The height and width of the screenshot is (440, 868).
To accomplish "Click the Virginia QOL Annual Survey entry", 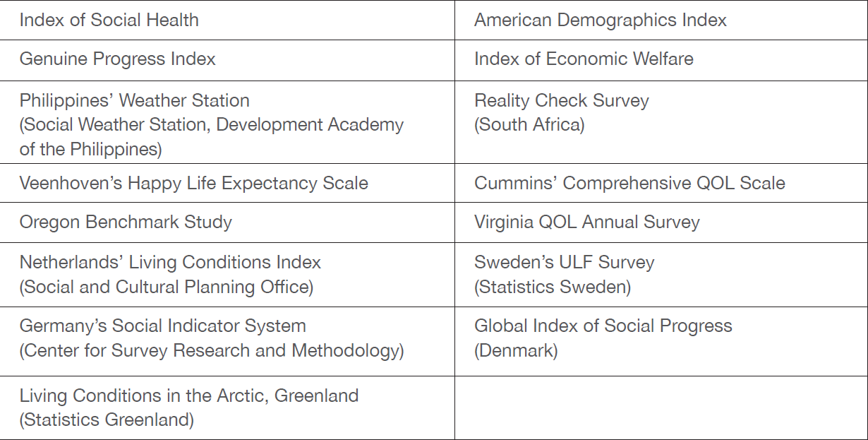I will (586, 222).
